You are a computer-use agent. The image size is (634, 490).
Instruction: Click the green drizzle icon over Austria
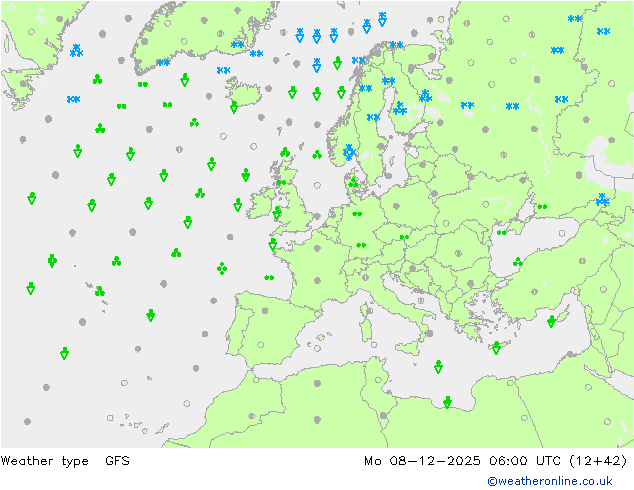point(404,238)
